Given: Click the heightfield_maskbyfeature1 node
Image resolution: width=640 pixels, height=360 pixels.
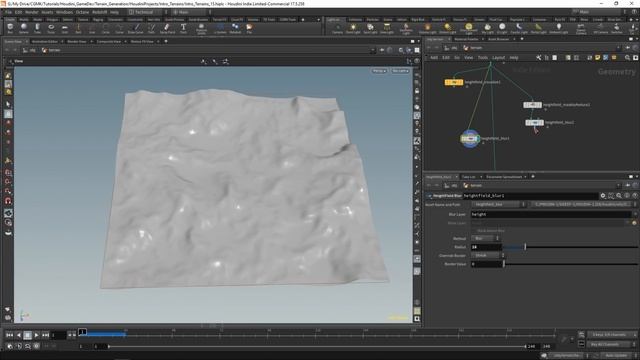Looking at the screenshot, I should [x=533, y=105].
